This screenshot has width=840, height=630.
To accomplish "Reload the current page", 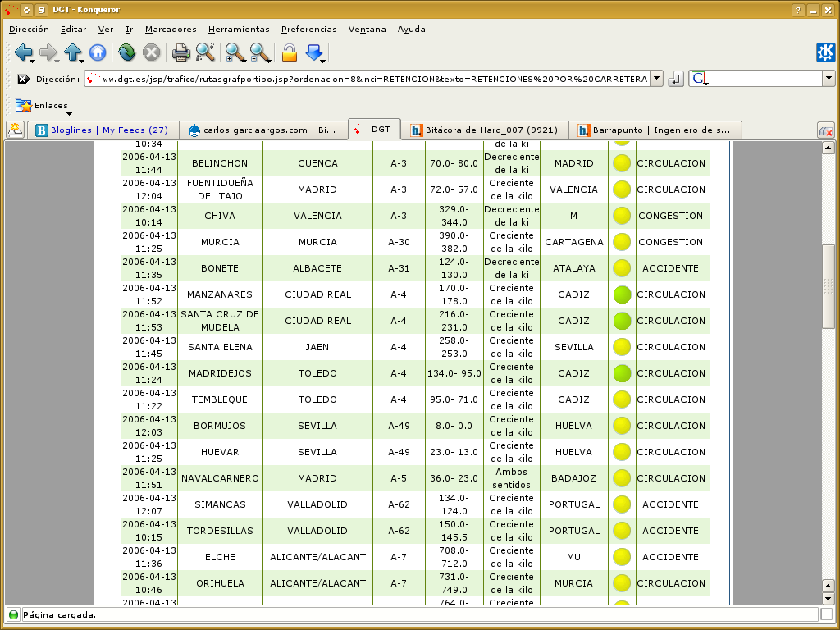I will point(126,53).
